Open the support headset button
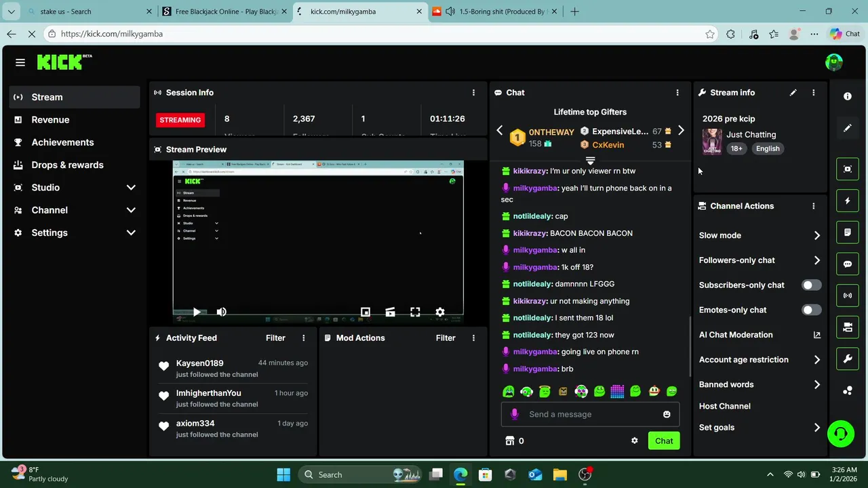The height and width of the screenshot is (488, 868). (841, 434)
